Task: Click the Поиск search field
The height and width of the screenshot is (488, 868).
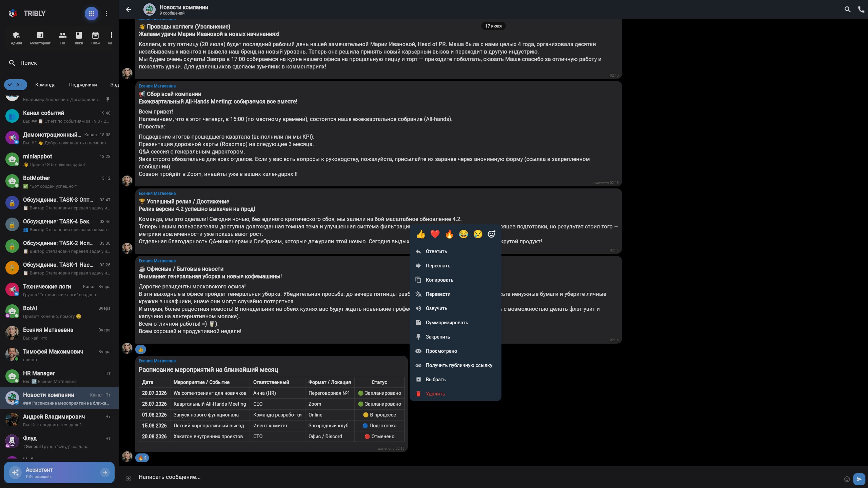Action: pos(59,63)
